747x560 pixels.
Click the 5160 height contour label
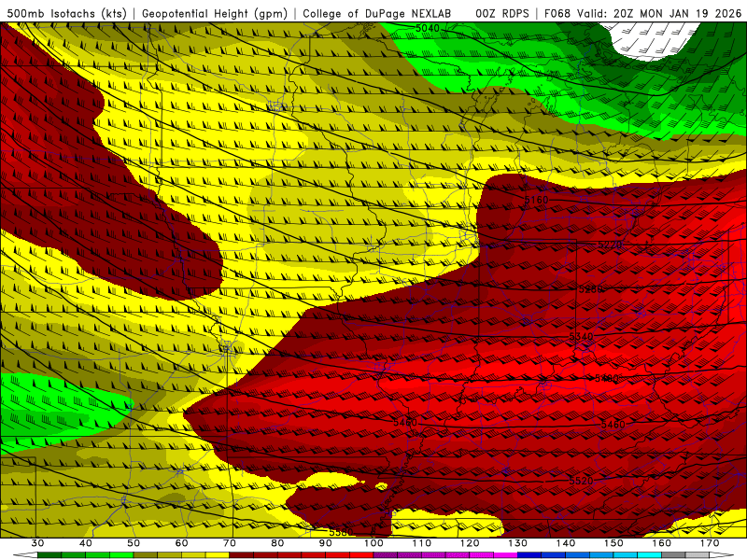tap(536, 200)
